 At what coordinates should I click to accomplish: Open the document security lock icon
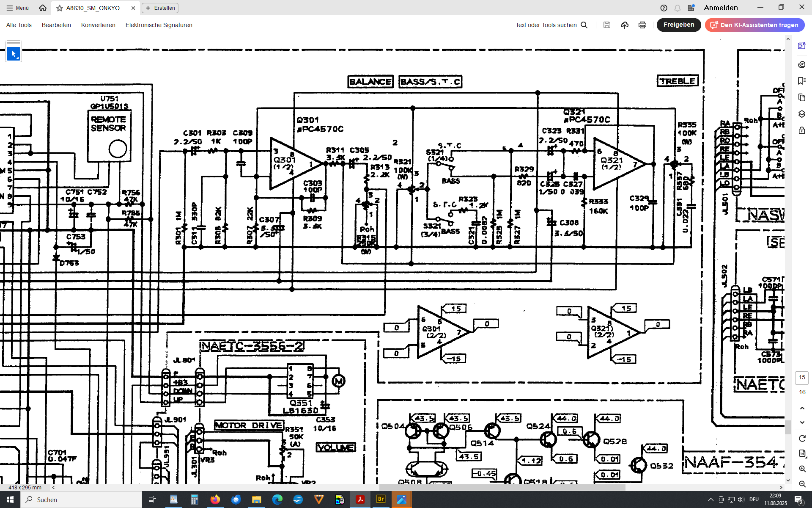click(x=802, y=130)
